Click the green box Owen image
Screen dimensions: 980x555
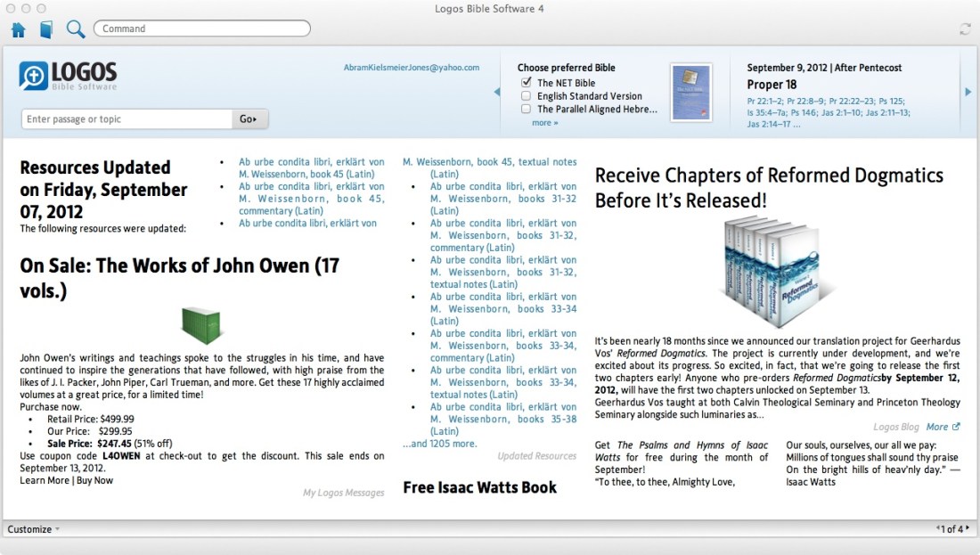pyautogui.click(x=201, y=324)
